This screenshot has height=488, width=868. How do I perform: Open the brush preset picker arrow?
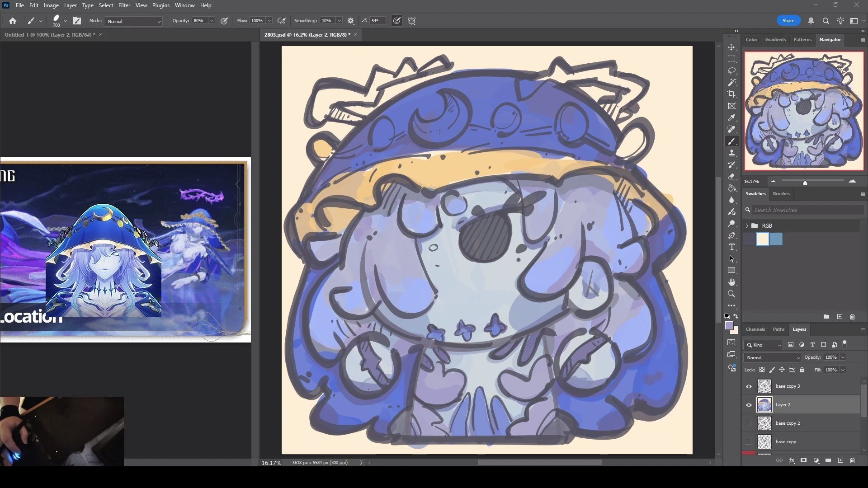[x=66, y=21]
